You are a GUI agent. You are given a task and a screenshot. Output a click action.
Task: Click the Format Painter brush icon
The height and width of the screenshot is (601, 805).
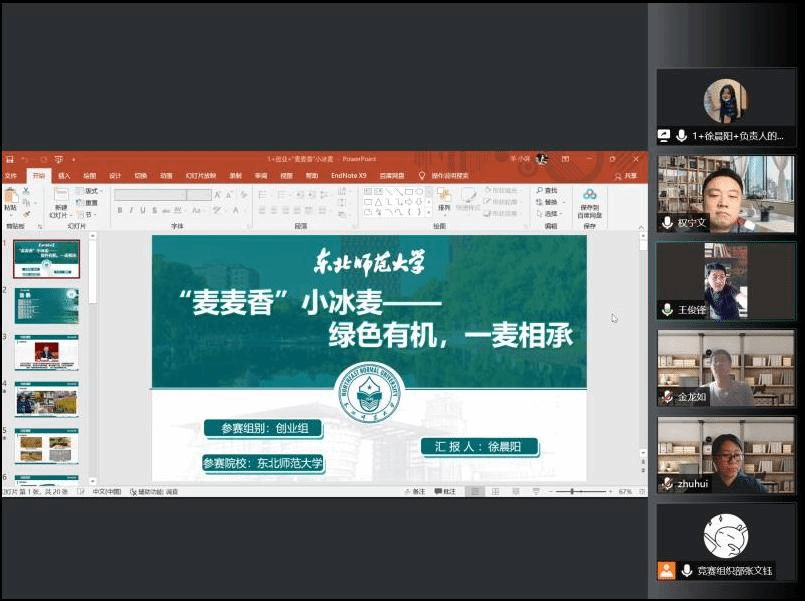(26, 214)
